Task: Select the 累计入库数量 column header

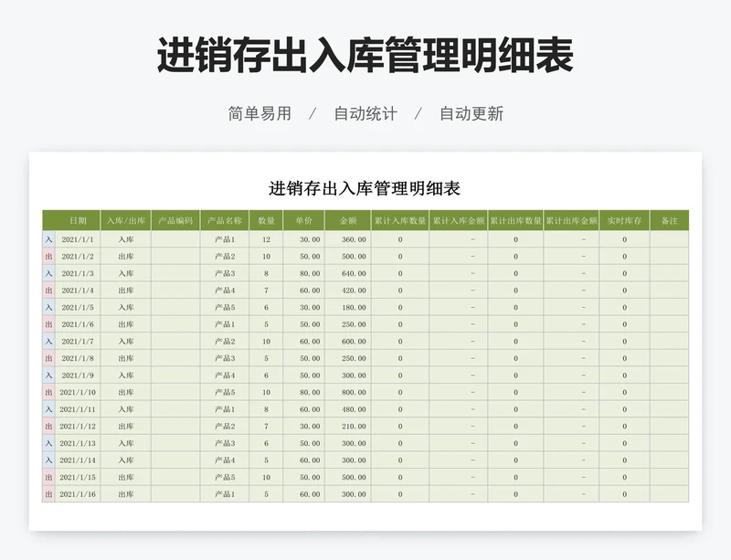Action: 400,220
